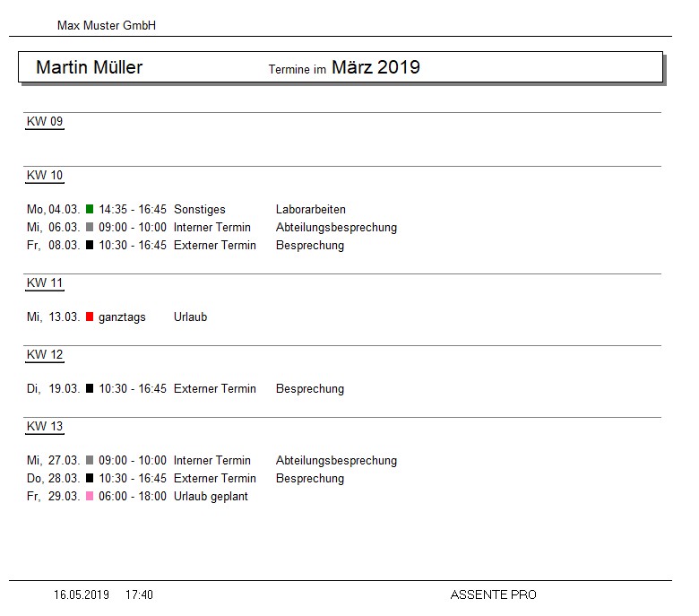Click the ganztags label
699x616 pixels.
[122, 317]
